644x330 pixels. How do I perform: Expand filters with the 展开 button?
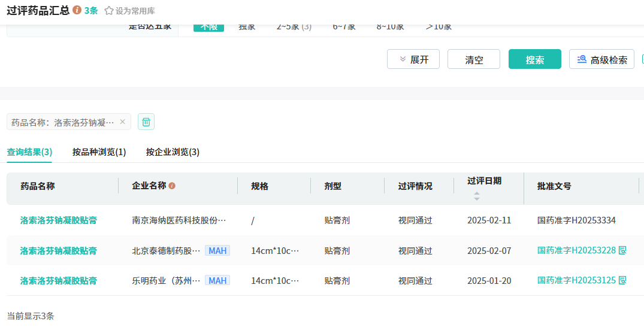(413, 59)
